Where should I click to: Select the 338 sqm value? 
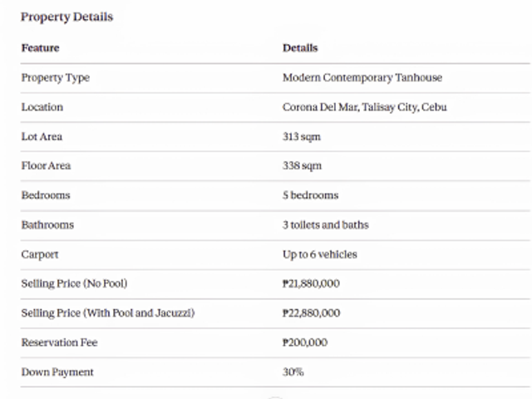pos(302,166)
